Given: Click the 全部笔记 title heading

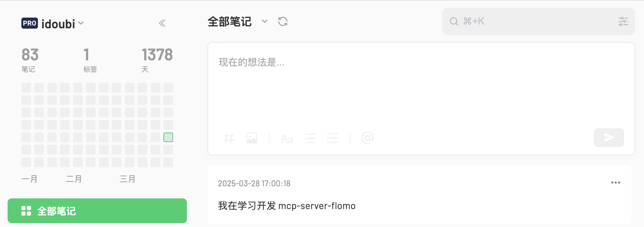Looking at the screenshot, I should coord(230,22).
